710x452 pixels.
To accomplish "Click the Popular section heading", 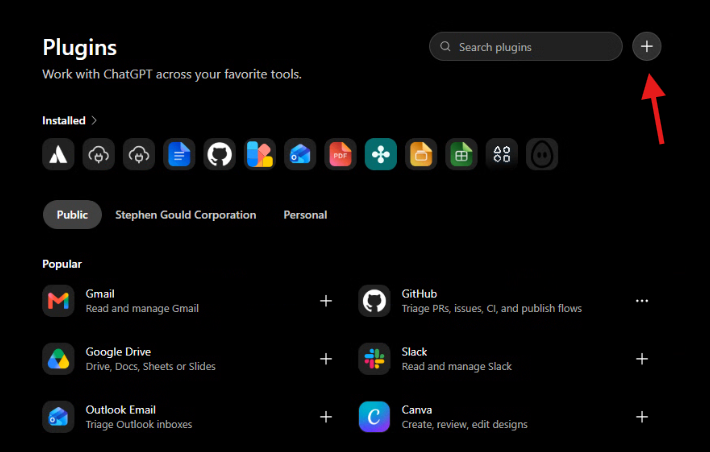I will point(62,264).
